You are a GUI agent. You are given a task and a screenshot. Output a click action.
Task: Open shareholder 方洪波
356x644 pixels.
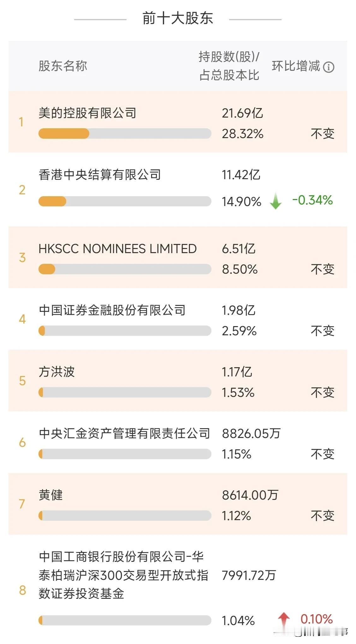tap(178, 380)
